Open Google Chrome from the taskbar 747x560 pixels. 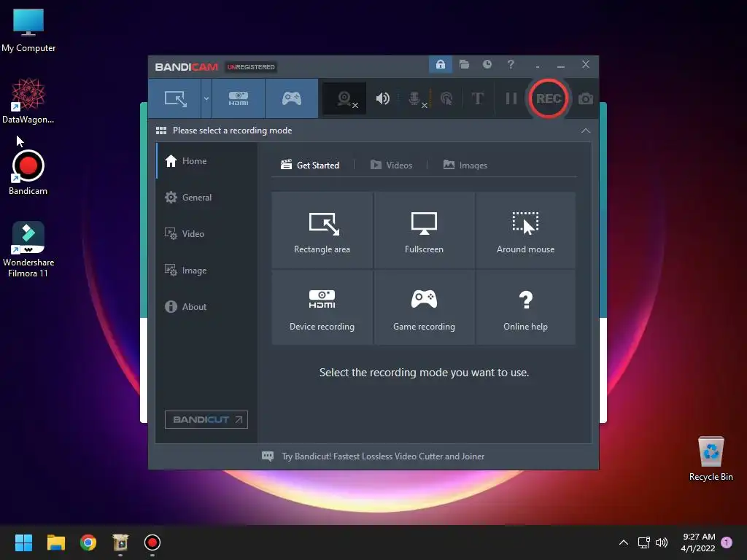(88, 542)
